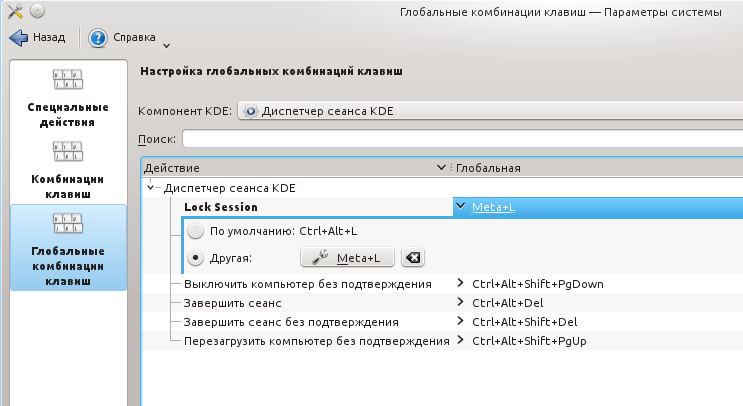Select the shut down without confirmation row

click(x=443, y=284)
